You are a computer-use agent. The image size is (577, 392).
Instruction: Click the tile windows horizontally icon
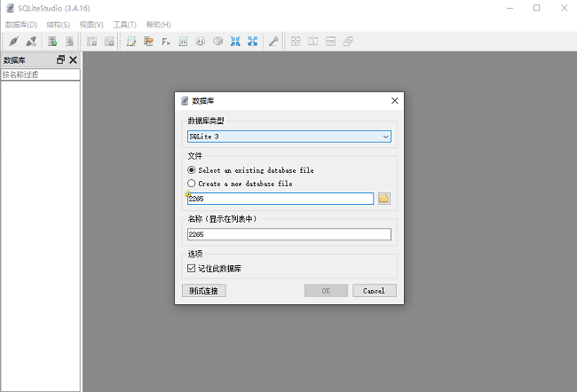coord(312,41)
